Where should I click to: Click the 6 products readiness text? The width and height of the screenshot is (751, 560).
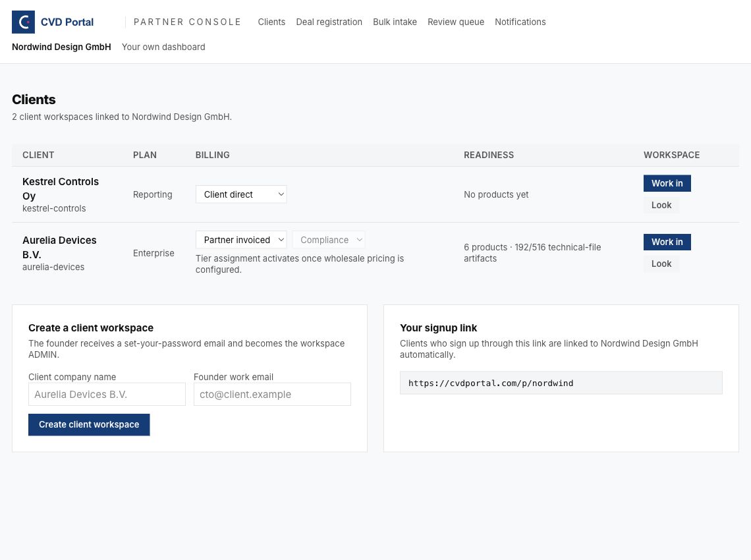click(x=532, y=253)
